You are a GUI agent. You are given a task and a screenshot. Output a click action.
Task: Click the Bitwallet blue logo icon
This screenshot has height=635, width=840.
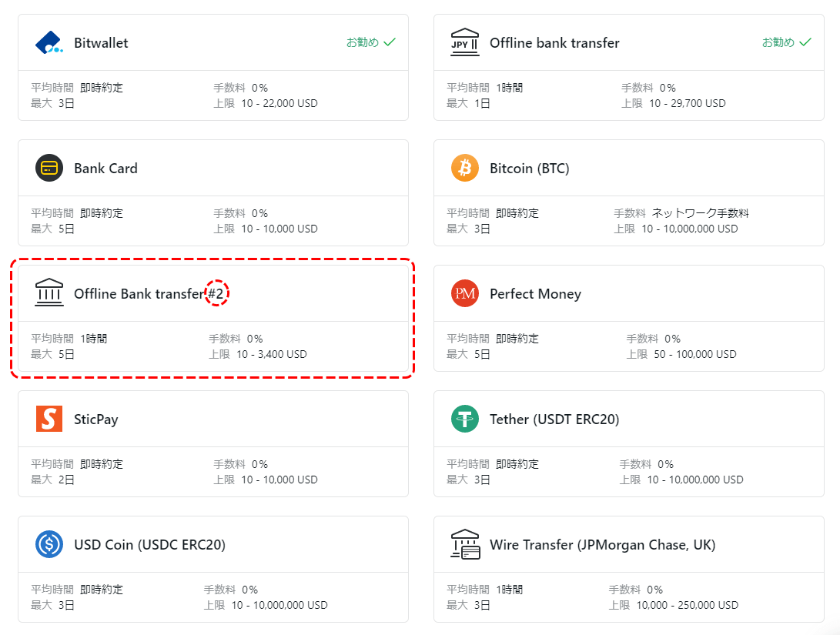pyautogui.click(x=49, y=42)
